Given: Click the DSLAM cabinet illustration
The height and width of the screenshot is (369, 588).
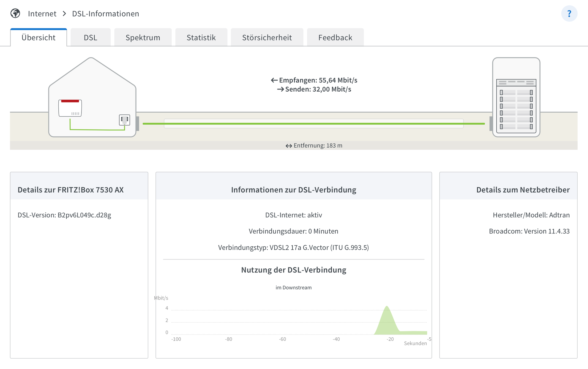Looking at the screenshot, I should tap(516, 97).
